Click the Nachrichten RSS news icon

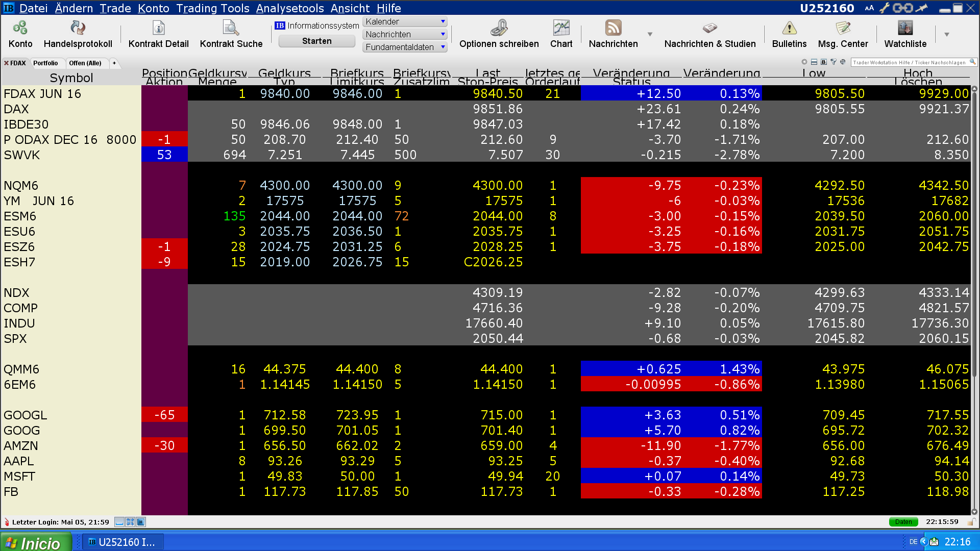613,29
